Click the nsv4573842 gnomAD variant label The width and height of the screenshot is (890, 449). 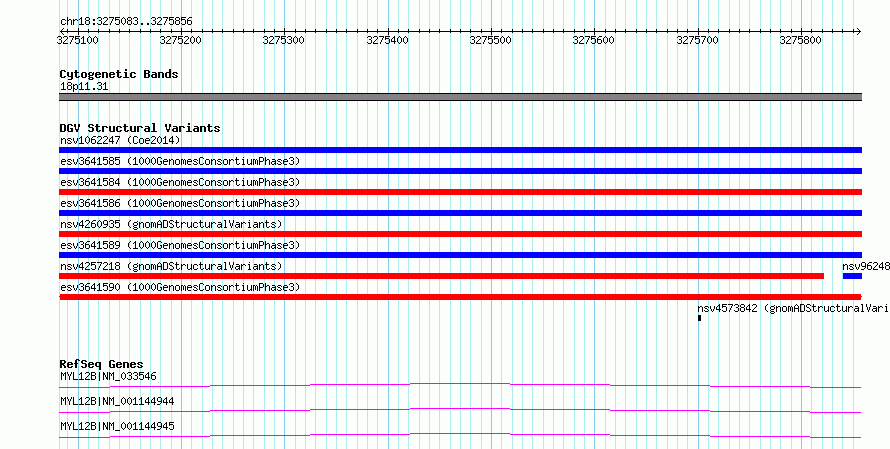click(794, 308)
